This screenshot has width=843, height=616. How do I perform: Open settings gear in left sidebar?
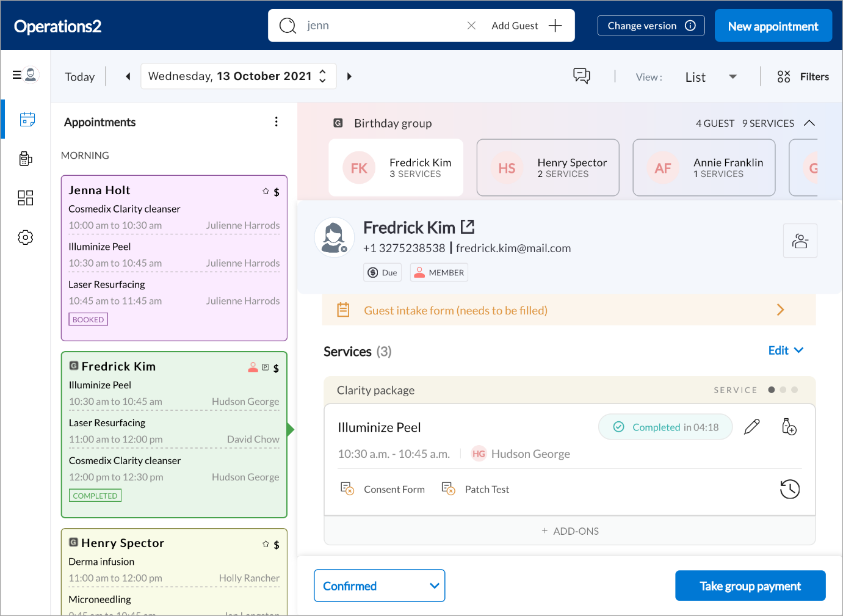[26, 237]
